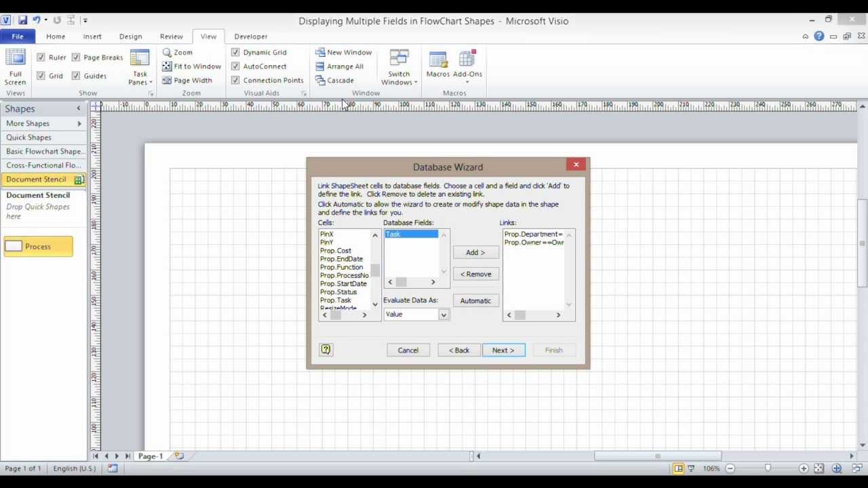Go to the first page tab arrow
868x488 pixels.
[x=96, y=456]
